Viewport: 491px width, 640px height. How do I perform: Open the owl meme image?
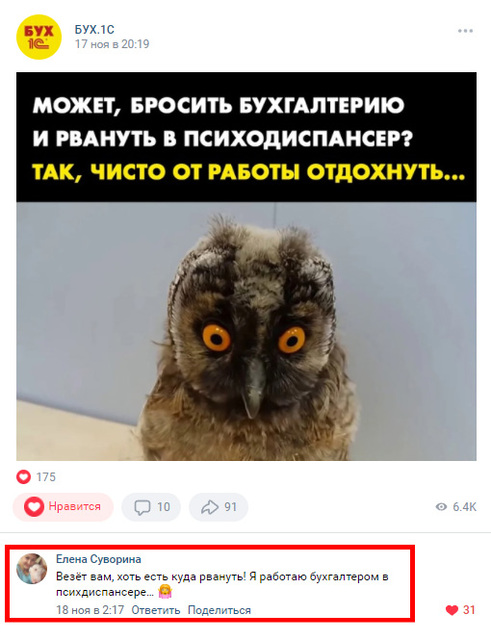click(246, 266)
